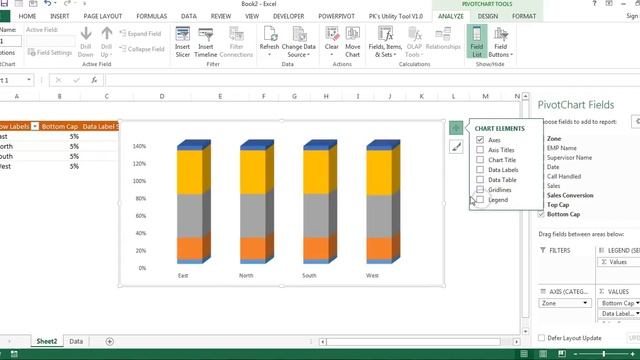
Task: Adjust the zoom slider
Action: pyautogui.click(x=604, y=354)
